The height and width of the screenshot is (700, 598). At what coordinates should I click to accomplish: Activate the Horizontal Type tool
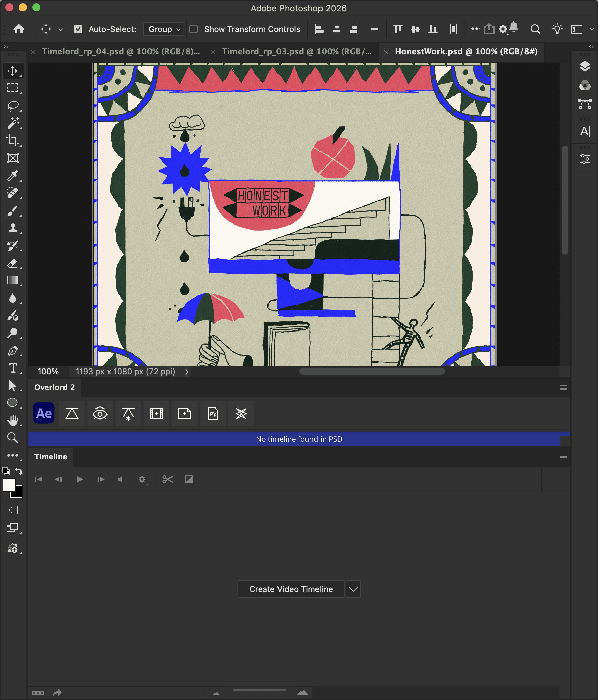(x=13, y=368)
